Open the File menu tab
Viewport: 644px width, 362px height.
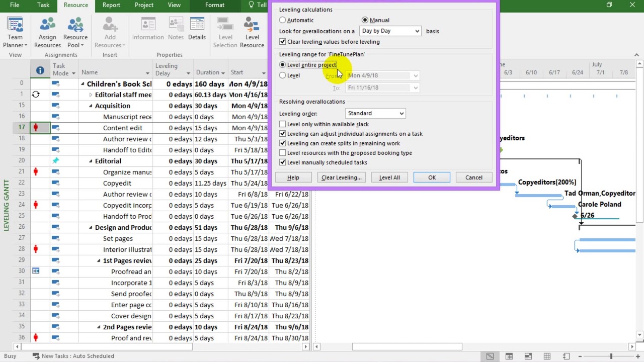[x=15, y=5]
